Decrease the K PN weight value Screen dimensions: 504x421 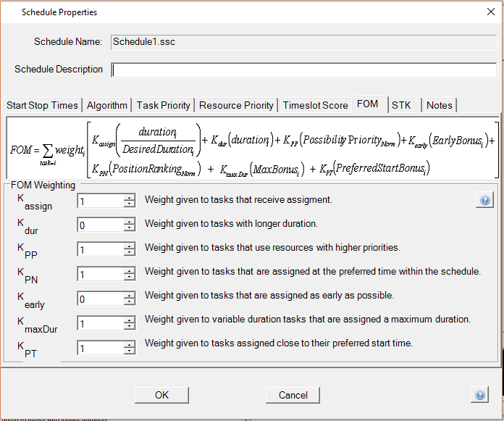pyautogui.click(x=130, y=278)
